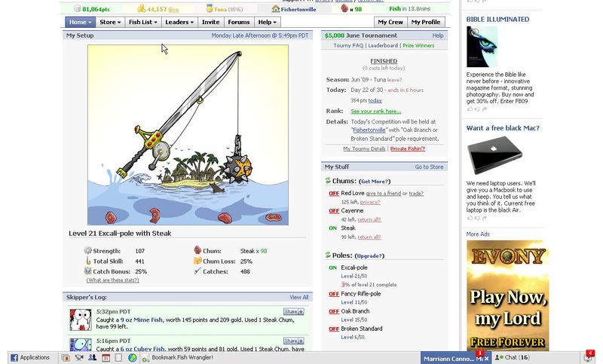The height and width of the screenshot is (364, 603).
Task: Click the black MacBook ad image
Action: pos(495,155)
